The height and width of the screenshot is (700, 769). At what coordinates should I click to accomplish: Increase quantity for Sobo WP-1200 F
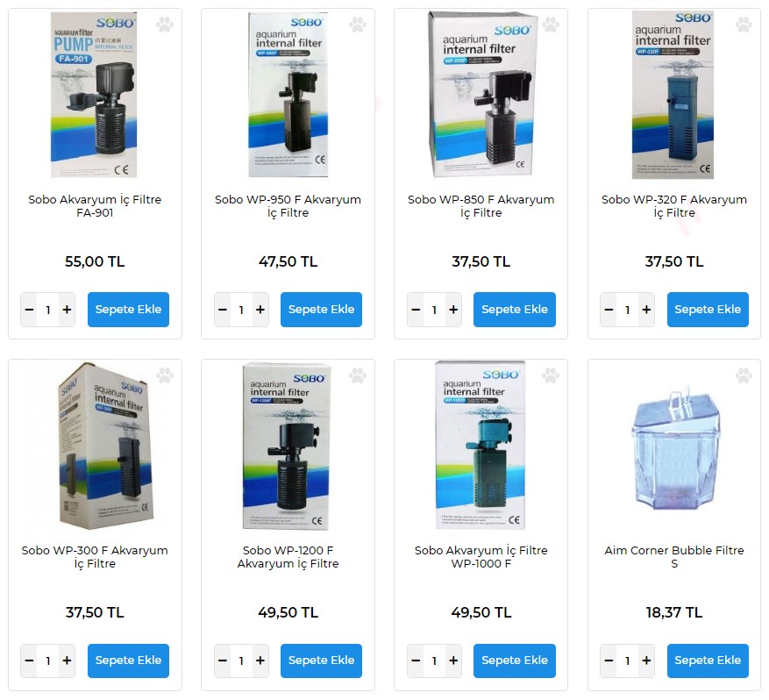(260, 661)
